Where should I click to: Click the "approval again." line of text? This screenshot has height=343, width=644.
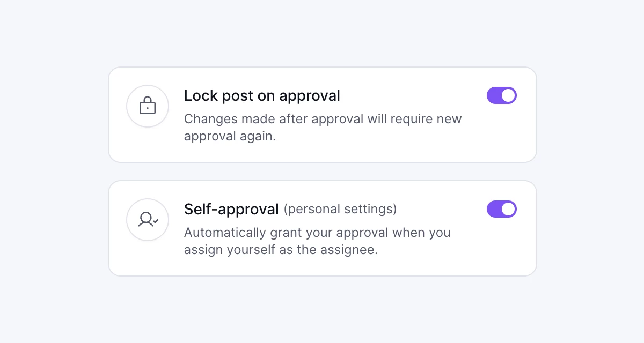click(x=230, y=136)
